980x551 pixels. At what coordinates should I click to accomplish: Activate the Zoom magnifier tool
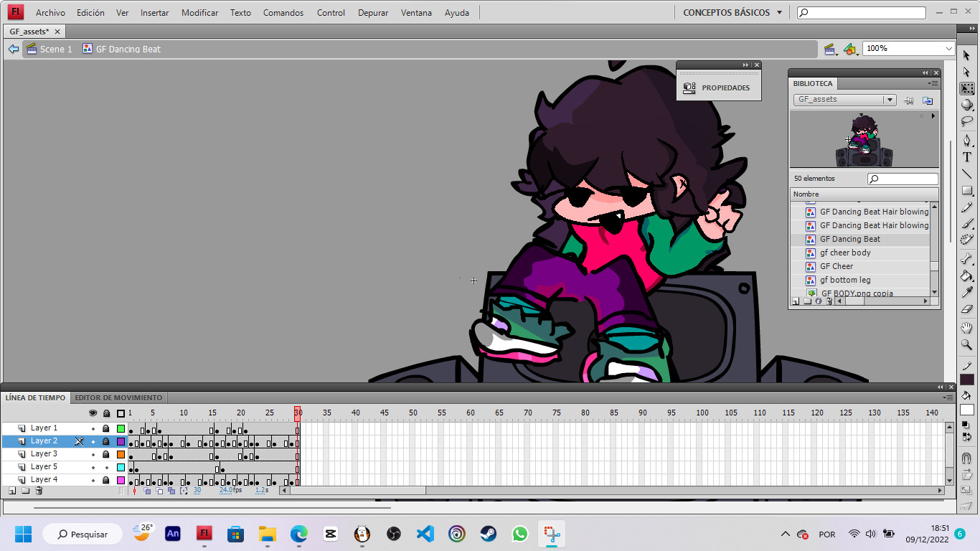tap(967, 345)
